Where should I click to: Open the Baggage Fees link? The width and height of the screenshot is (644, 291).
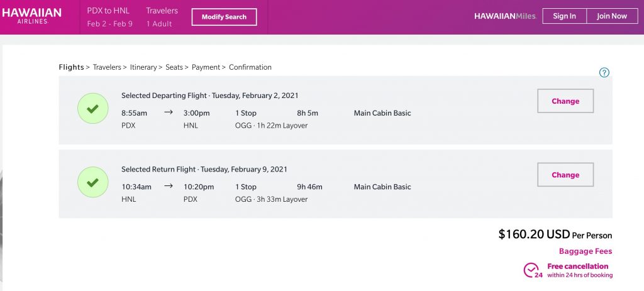(585, 251)
